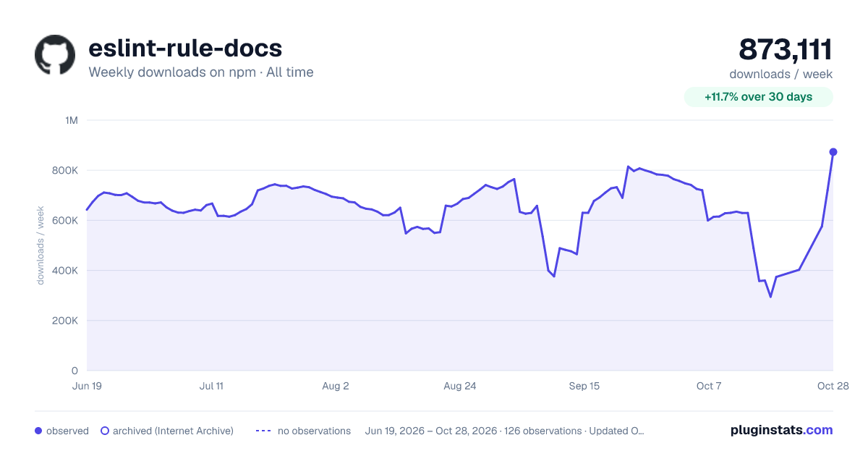868x456 pixels.
Task: Click 'archived (Internet Archive)' legend label
Action: click(x=173, y=431)
